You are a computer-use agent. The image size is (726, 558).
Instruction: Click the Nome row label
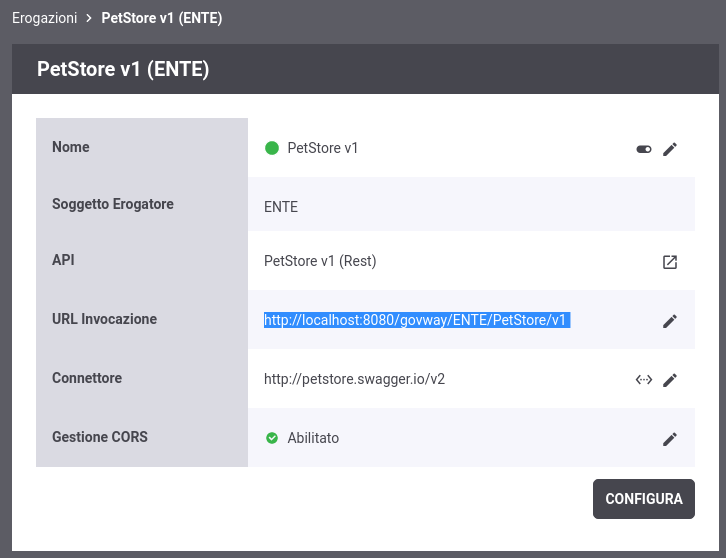[x=70, y=147]
